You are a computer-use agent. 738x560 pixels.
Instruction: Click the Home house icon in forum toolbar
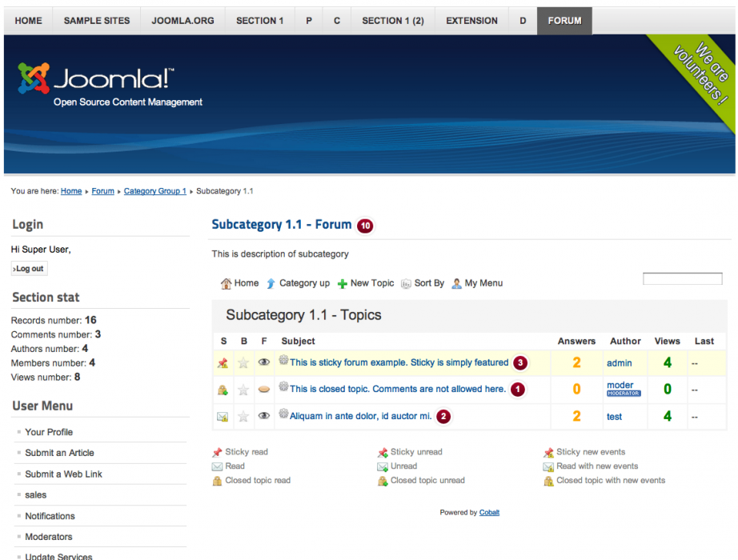pyautogui.click(x=227, y=283)
